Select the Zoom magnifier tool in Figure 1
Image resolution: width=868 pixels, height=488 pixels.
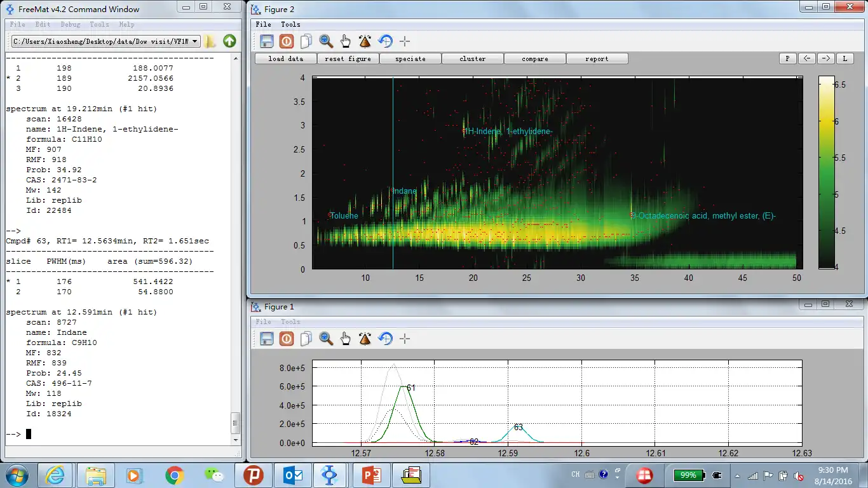(326, 339)
